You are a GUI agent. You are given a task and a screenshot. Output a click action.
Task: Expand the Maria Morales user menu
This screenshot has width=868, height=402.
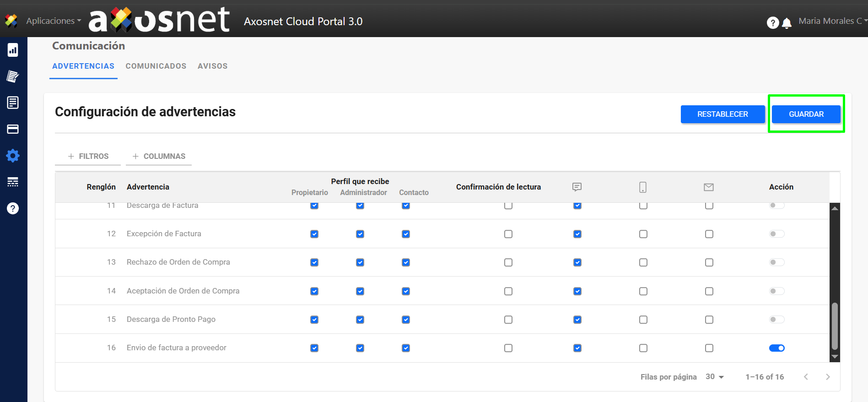click(831, 21)
